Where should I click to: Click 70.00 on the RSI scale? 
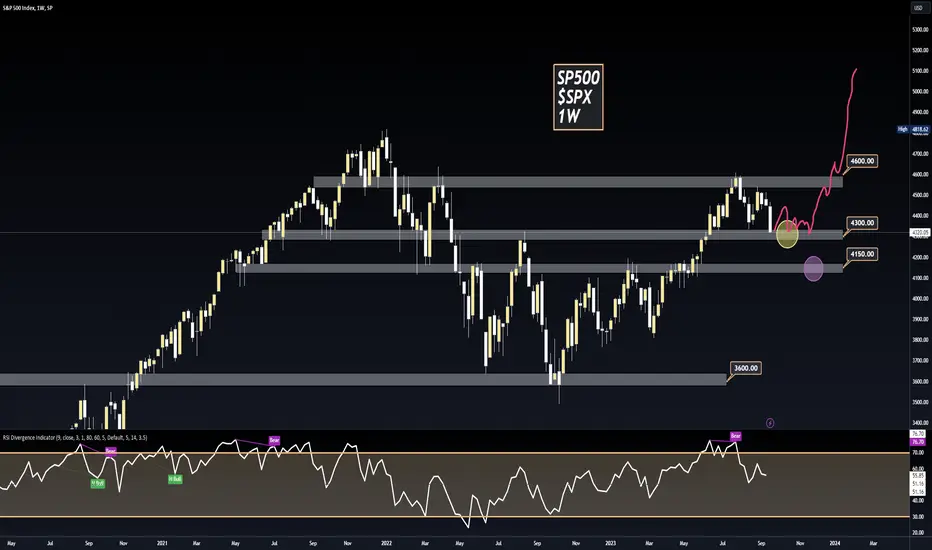click(x=918, y=452)
